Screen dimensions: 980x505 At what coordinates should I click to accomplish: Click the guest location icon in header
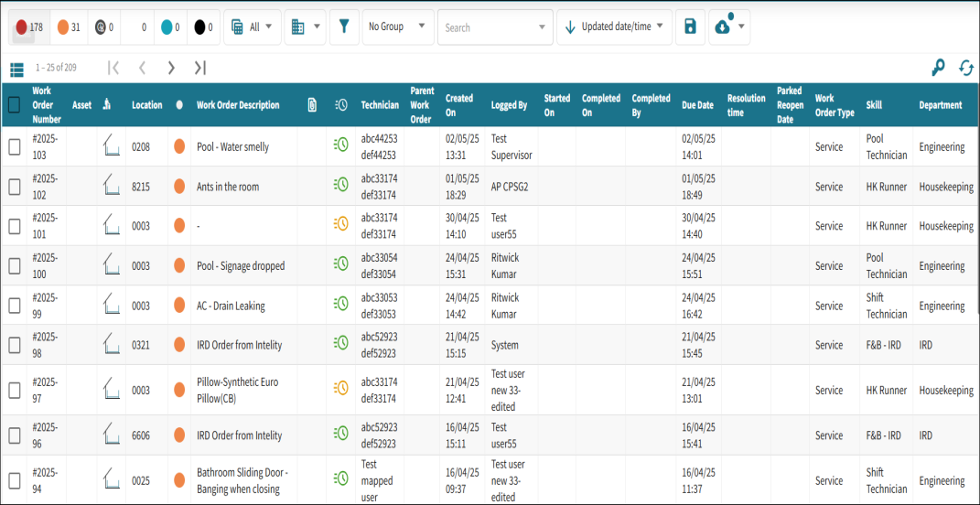[x=107, y=104]
